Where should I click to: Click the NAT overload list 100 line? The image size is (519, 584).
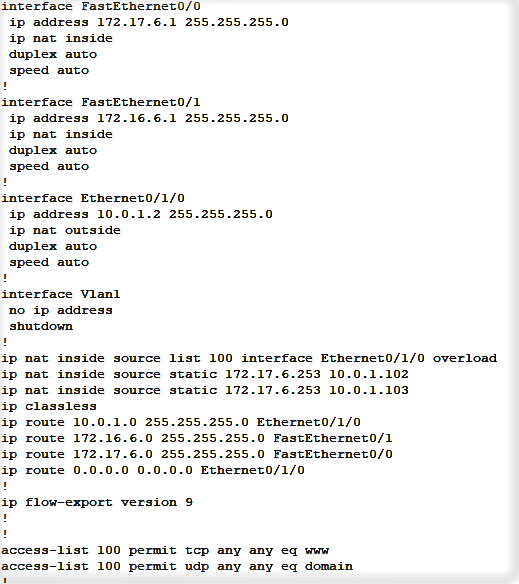click(249, 358)
